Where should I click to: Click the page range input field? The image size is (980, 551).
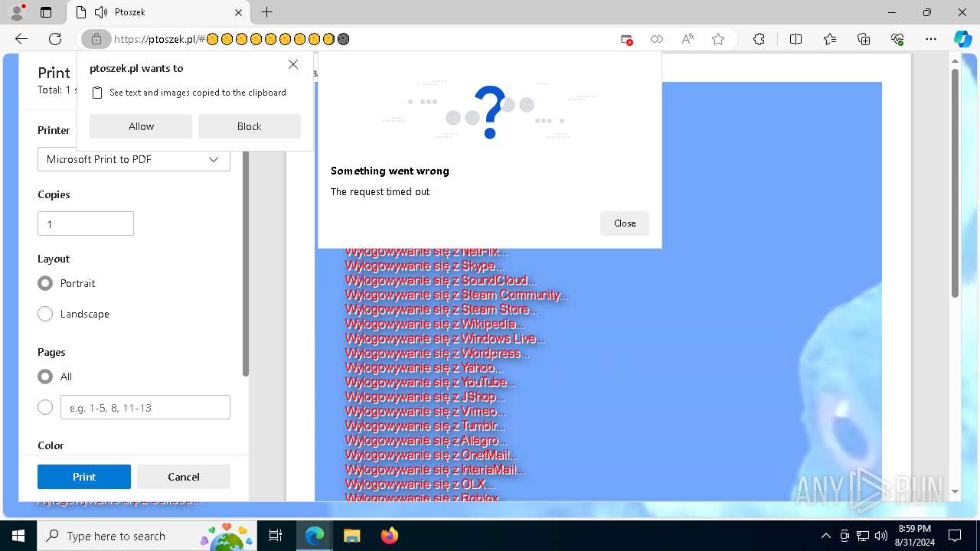pos(145,407)
